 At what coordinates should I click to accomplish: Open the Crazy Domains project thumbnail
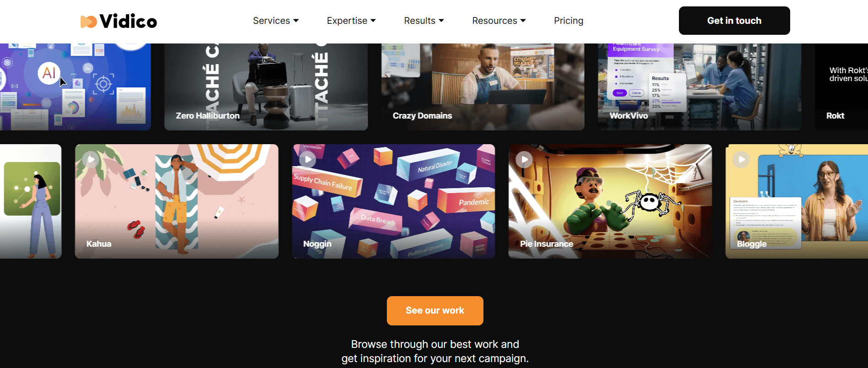pyautogui.click(x=483, y=87)
